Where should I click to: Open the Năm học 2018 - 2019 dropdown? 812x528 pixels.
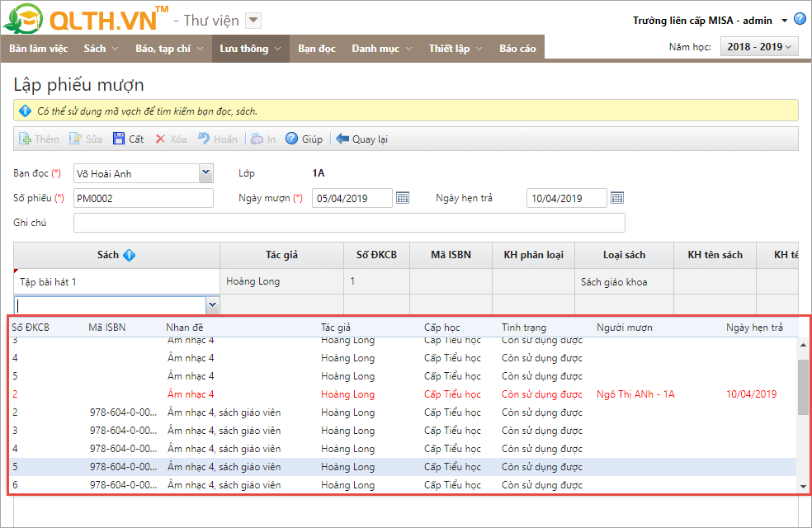tap(758, 47)
